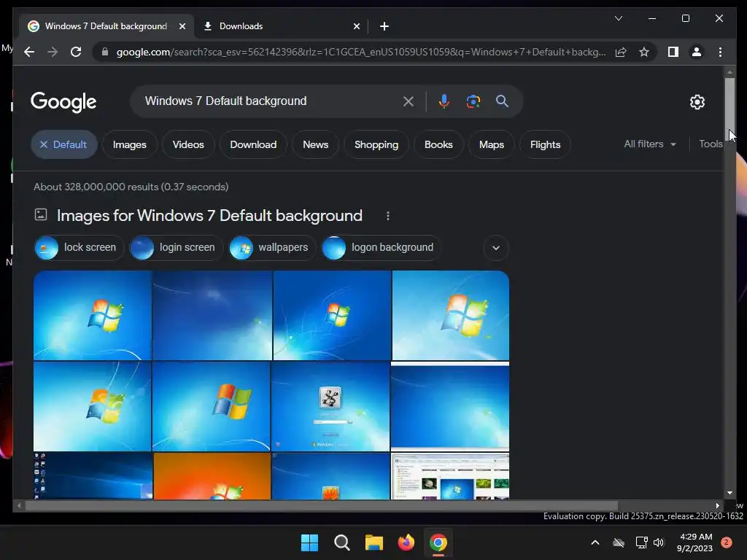Open Google quick settings gear
The image size is (747, 560).
[x=697, y=102]
